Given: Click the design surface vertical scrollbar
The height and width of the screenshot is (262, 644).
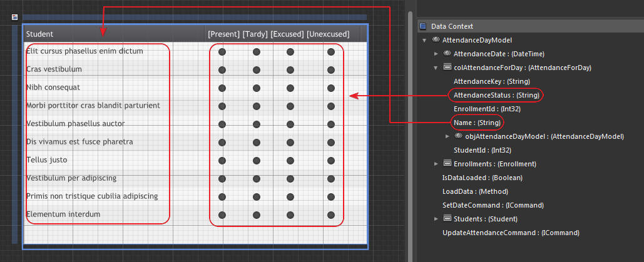Looking at the screenshot, I should tap(410, 136).
